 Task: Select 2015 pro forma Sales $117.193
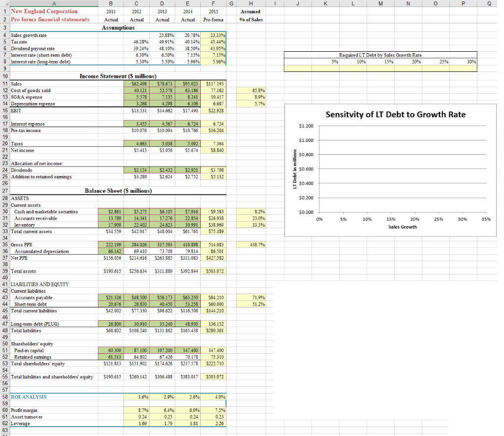(x=214, y=84)
